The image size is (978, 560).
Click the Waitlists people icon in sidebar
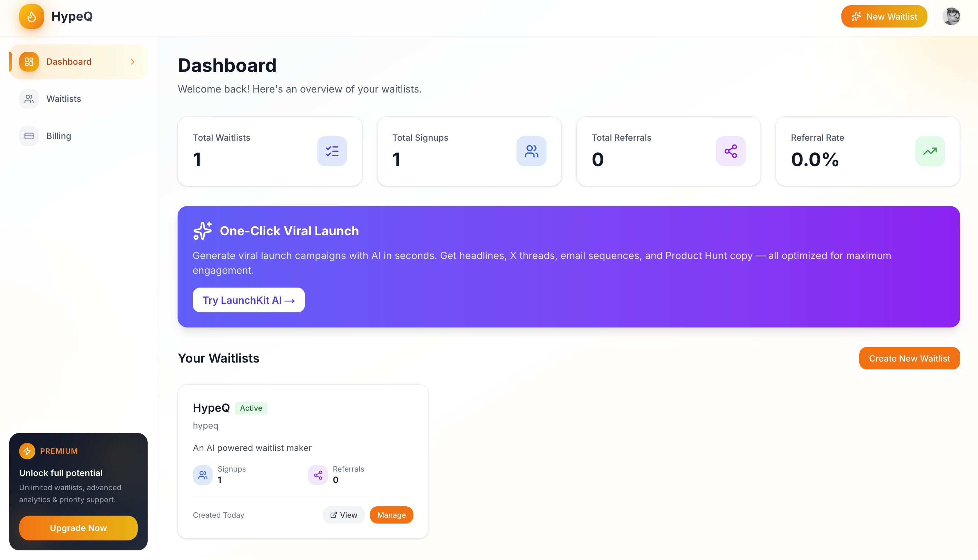pos(29,99)
